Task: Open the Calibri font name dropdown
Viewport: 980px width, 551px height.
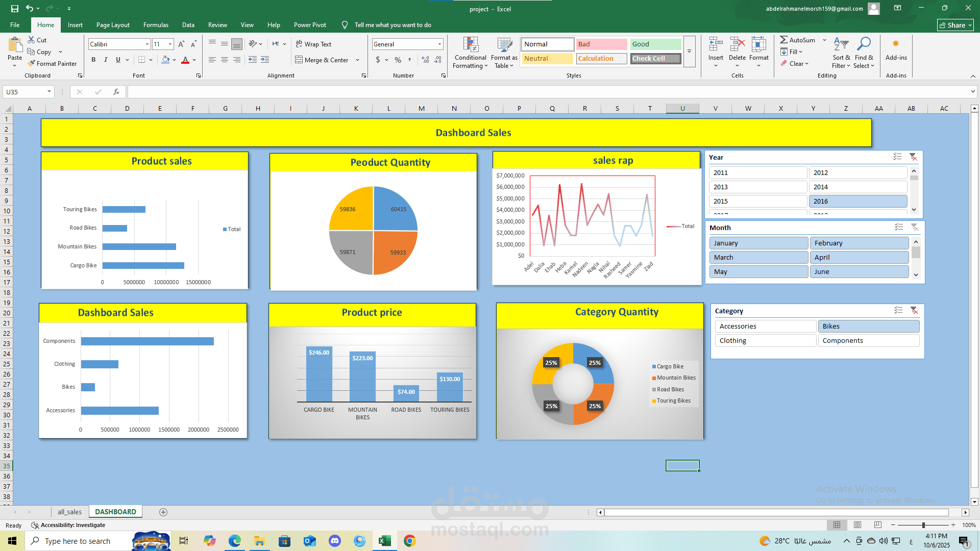Action: pos(147,44)
